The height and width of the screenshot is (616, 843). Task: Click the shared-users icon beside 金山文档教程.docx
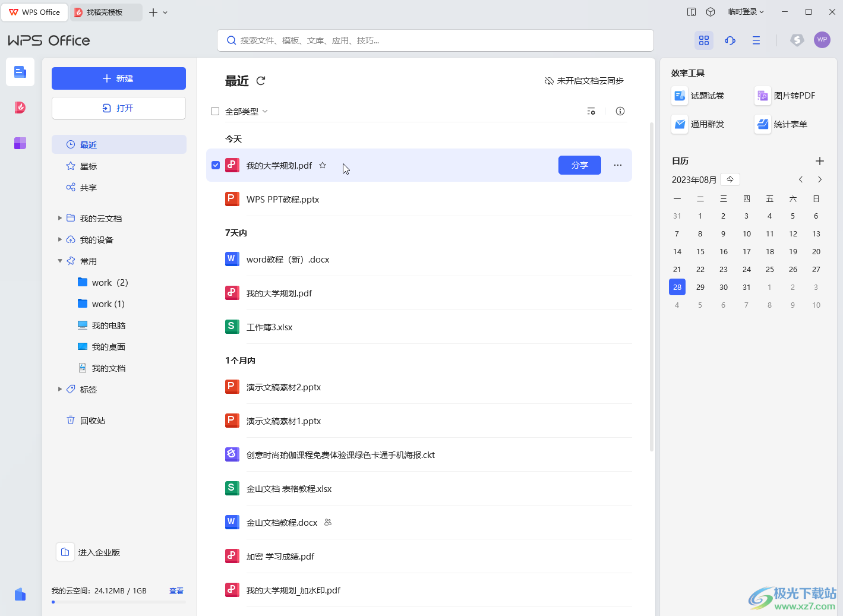(328, 523)
